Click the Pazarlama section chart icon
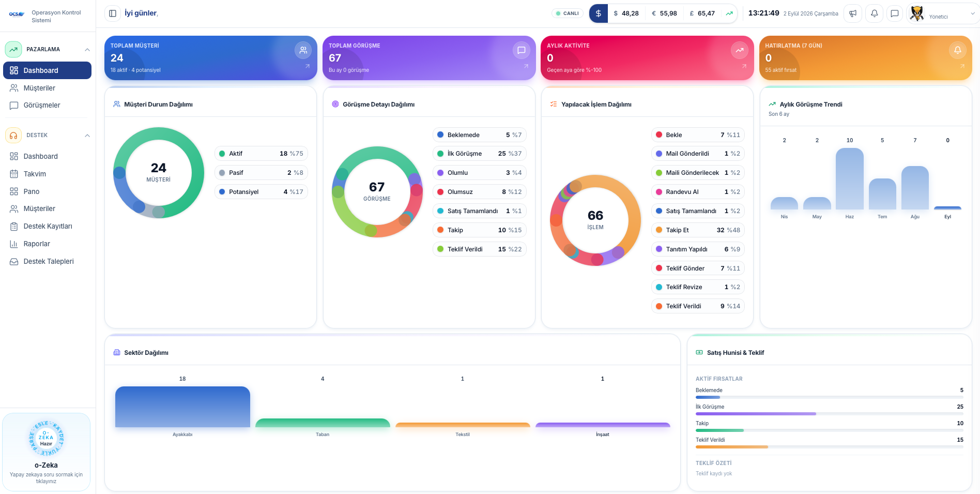980x494 pixels. (x=13, y=49)
